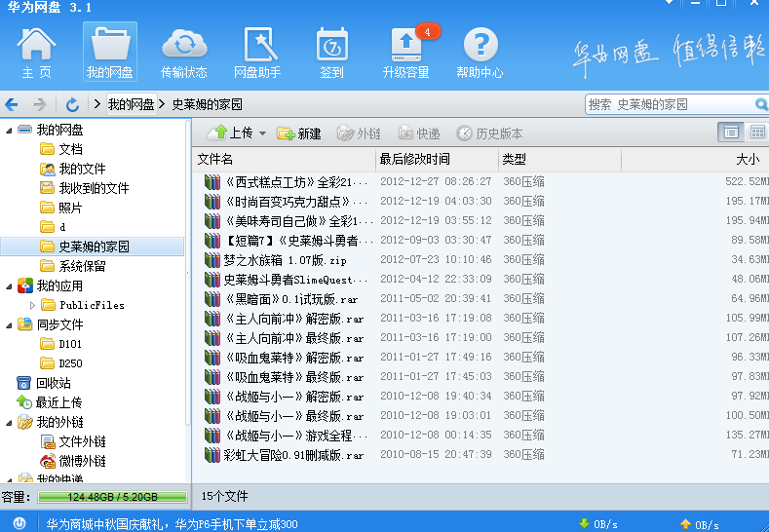Open 传输状态 transfer status
The width and height of the screenshot is (769, 532).
coord(184,53)
